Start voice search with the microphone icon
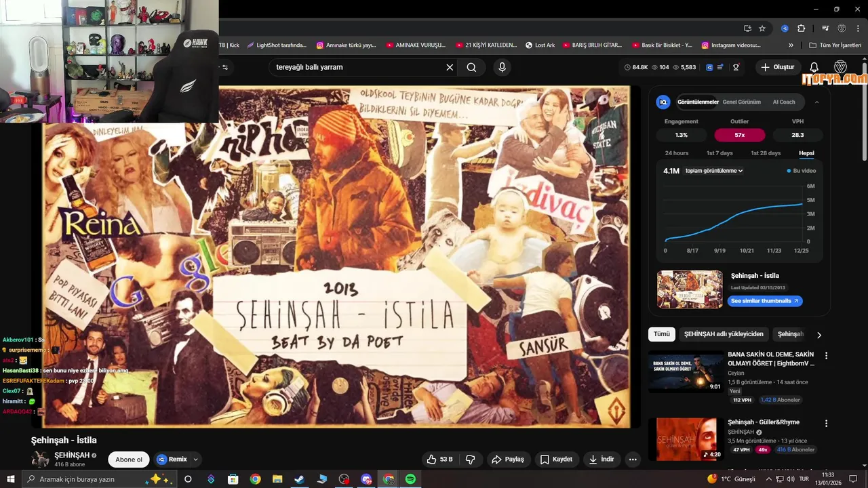 502,67
